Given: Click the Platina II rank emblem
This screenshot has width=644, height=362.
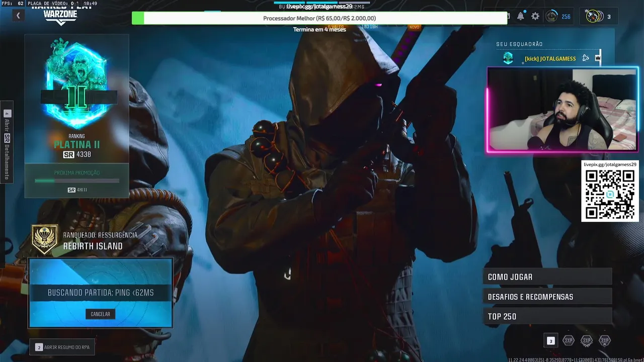Looking at the screenshot, I should pos(77,84).
